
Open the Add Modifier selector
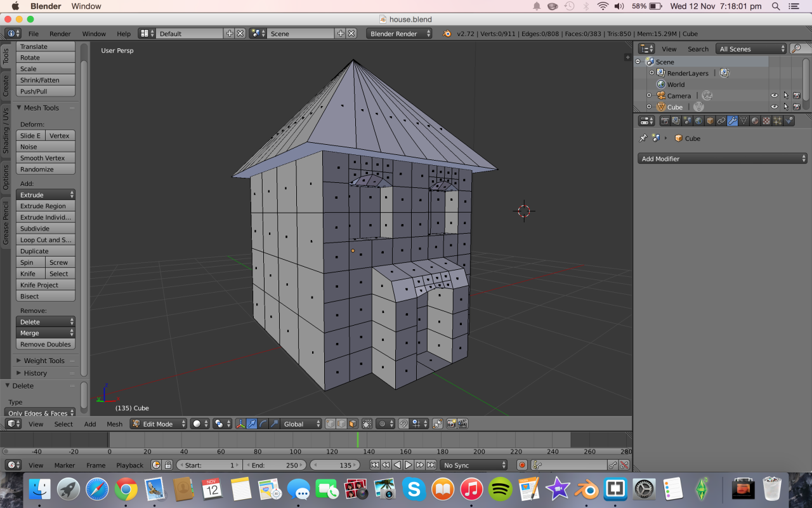click(x=722, y=158)
